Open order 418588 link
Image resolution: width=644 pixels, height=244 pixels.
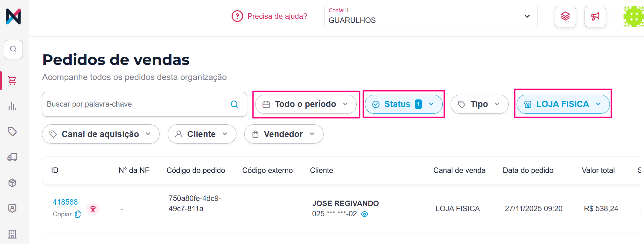pyautogui.click(x=65, y=202)
